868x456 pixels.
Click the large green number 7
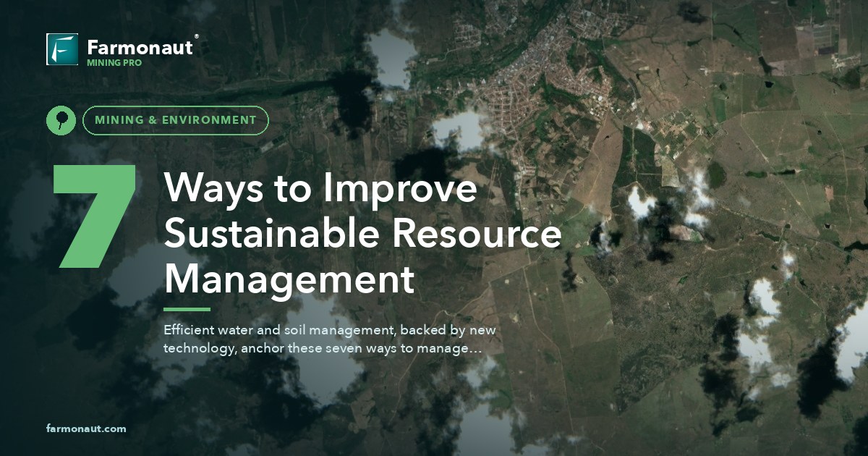coord(95,216)
